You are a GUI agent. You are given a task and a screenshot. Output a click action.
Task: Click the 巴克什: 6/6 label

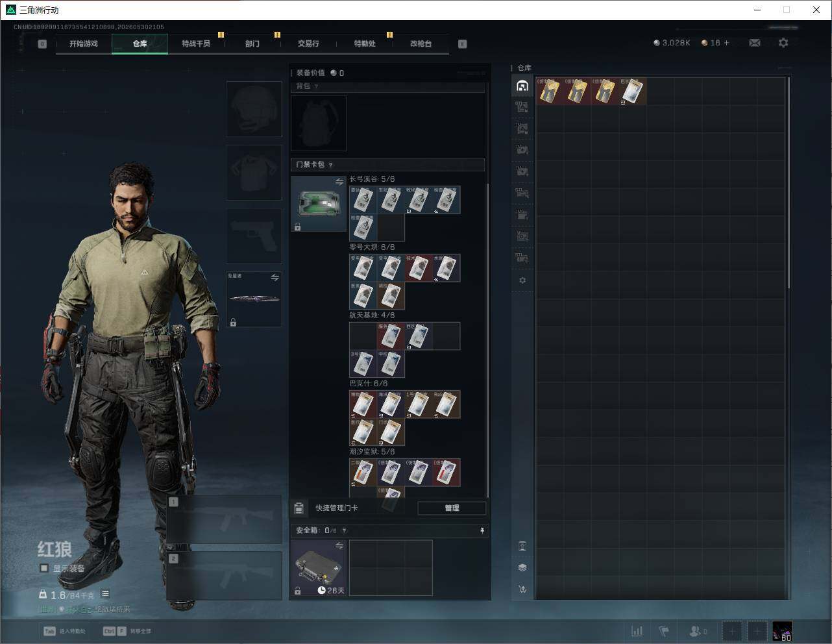click(369, 384)
